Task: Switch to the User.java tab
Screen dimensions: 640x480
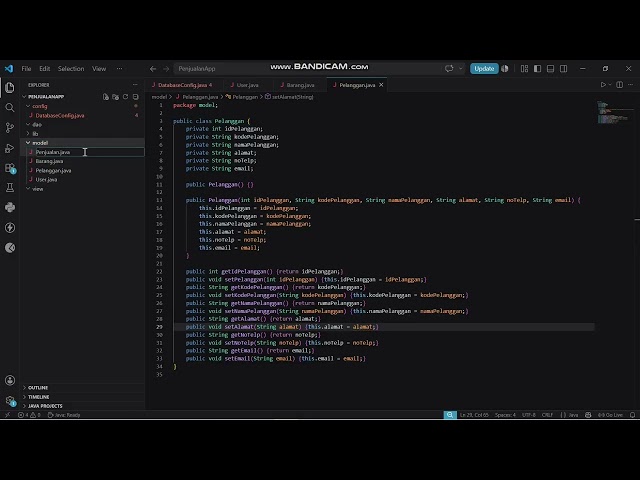Action: (x=247, y=85)
